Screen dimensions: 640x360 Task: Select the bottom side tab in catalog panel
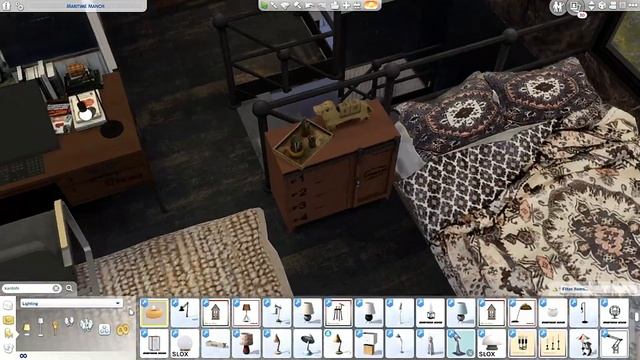(8, 348)
